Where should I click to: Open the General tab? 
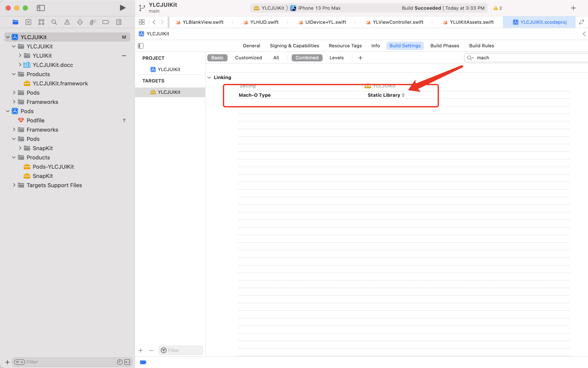pyautogui.click(x=251, y=46)
